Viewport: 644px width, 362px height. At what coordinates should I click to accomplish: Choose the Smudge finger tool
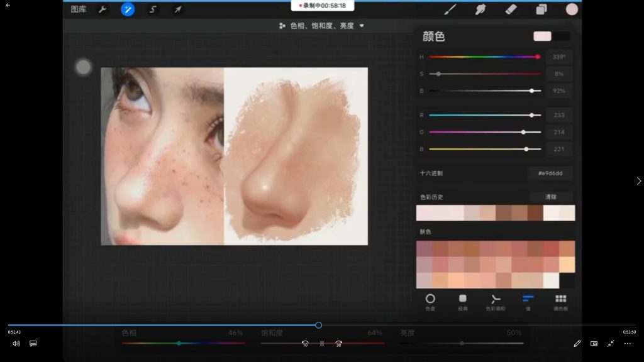[x=481, y=9]
